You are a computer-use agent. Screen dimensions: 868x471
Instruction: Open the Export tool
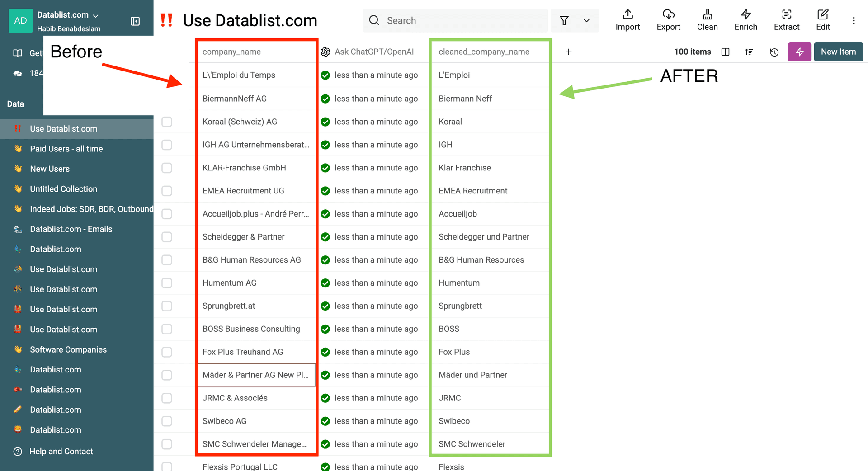(668, 20)
